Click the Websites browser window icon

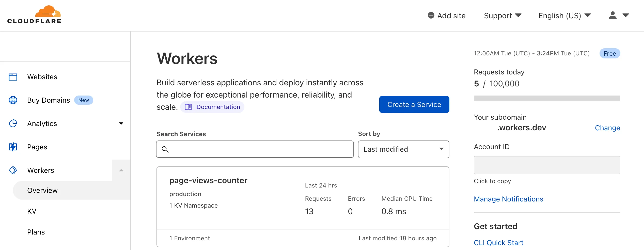[13, 77]
